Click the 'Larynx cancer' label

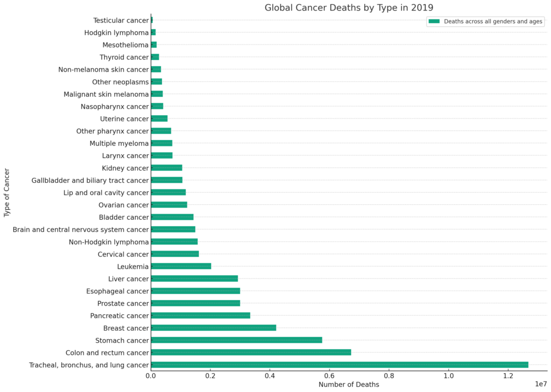(x=126, y=156)
